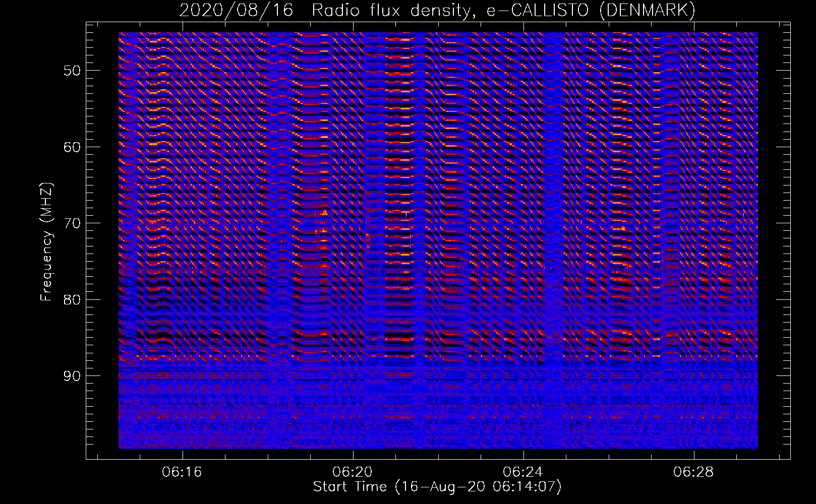Click the time tick label '06:20'
Screen dimensions: 816x504
pyautogui.click(x=352, y=472)
